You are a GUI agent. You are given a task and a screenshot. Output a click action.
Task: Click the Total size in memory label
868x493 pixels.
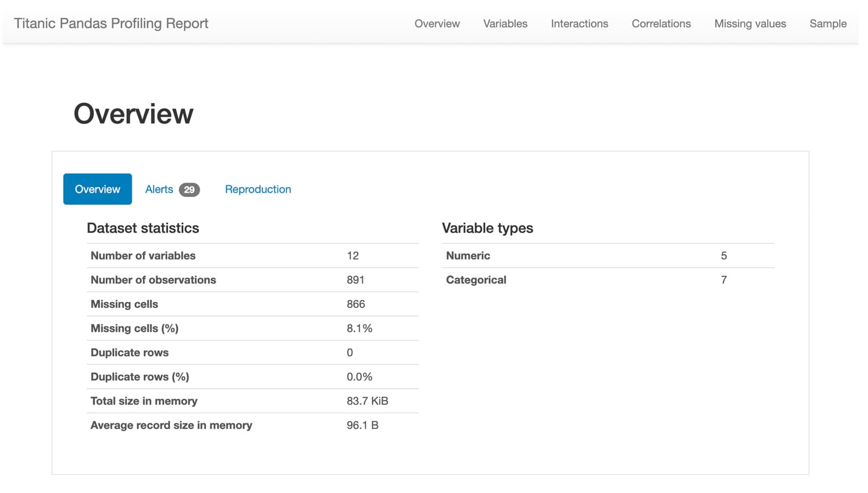pos(144,401)
